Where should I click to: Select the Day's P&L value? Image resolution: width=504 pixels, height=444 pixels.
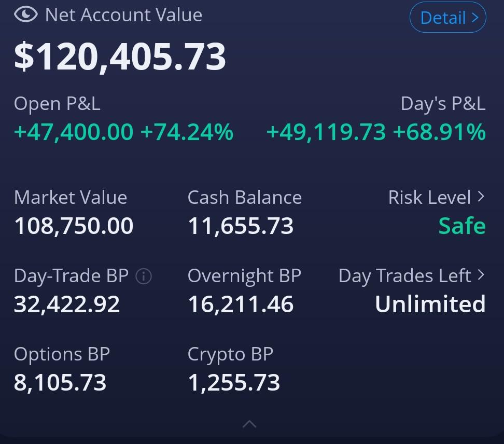point(375,132)
